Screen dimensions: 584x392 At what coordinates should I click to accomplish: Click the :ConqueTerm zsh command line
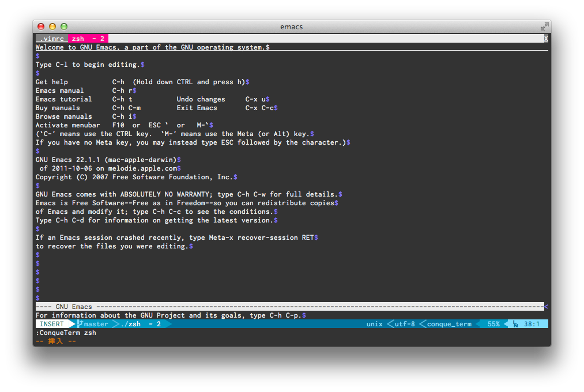66,333
